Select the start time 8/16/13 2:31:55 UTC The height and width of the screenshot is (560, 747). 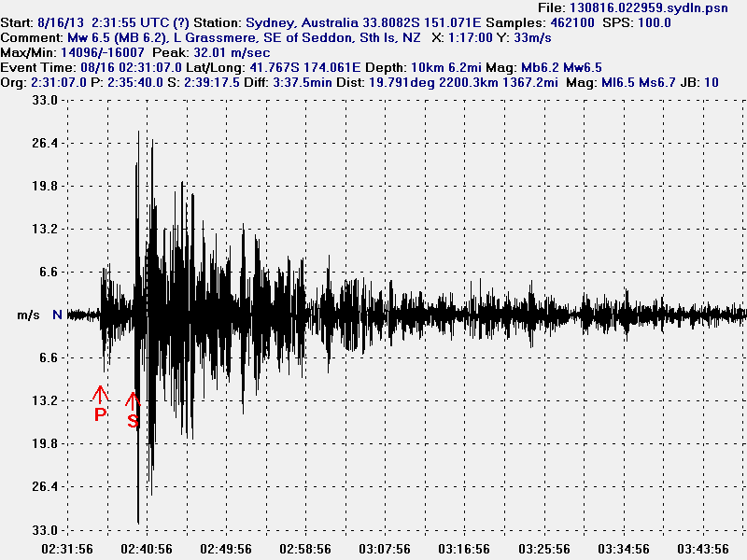click(104, 22)
